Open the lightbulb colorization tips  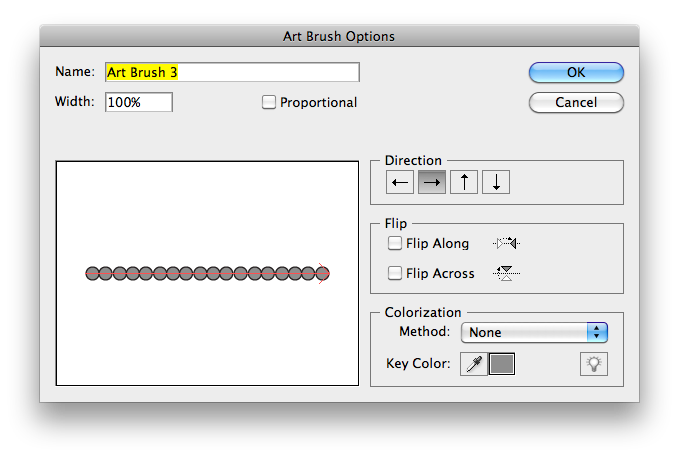pyautogui.click(x=594, y=364)
